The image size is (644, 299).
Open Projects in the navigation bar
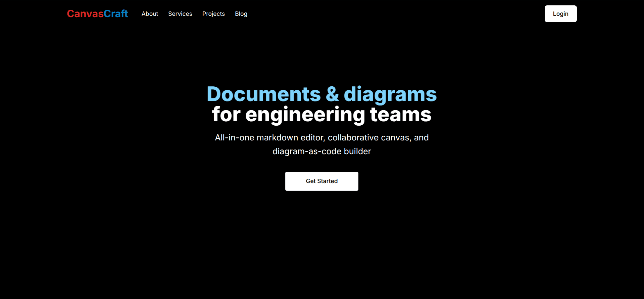(213, 14)
